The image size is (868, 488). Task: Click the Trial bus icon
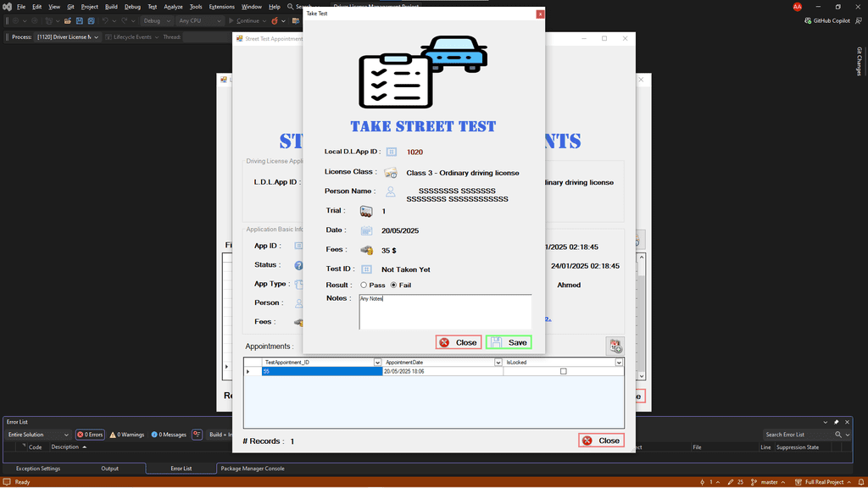(x=366, y=211)
